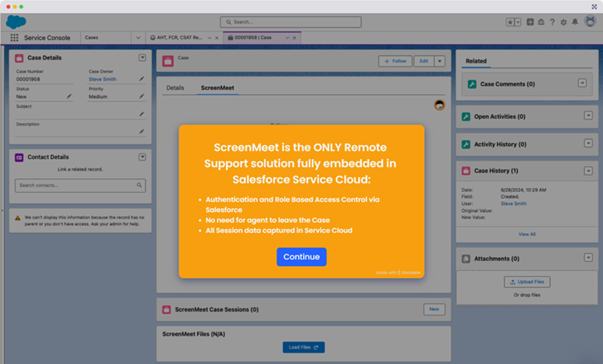The height and width of the screenshot is (364, 603).
Task: Click the warning triangle icon
Action: [x=18, y=218]
